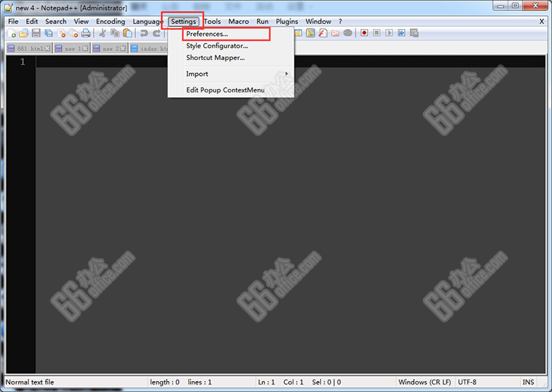Switch to the new 1 tab
Screen dimensions: 552x392
pyautogui.click(x=72, y=48)
